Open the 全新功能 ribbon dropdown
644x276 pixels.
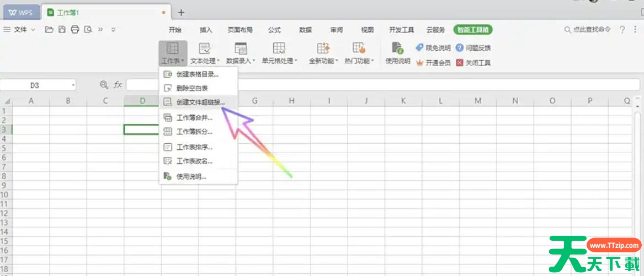pos(323,53)
